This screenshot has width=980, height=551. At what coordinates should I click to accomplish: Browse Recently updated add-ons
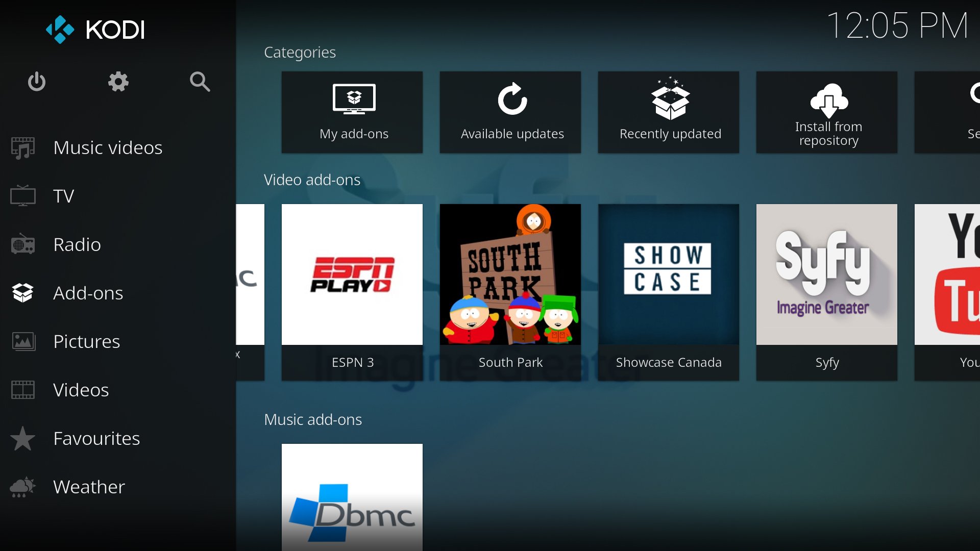(670, 112)
